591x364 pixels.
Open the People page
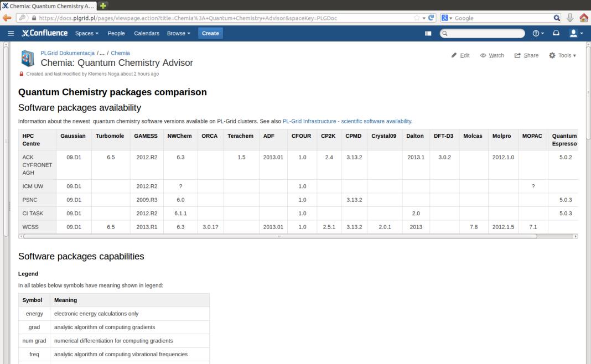tap(116, 33)
